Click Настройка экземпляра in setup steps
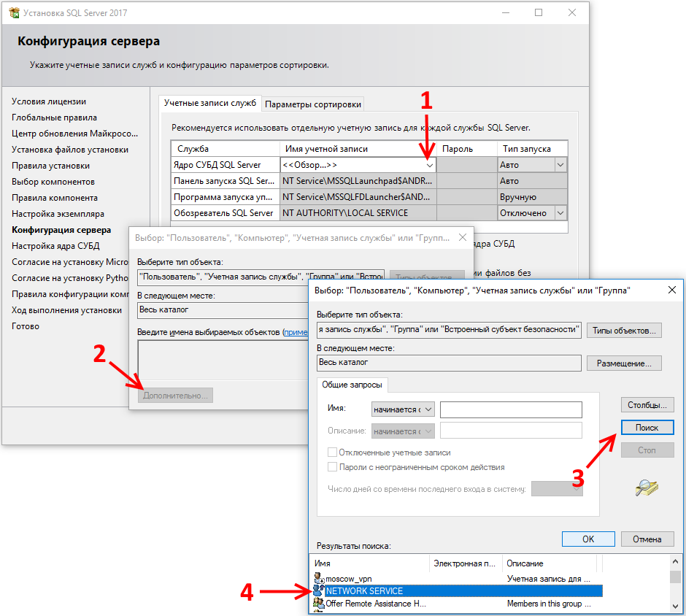686x616 pixels. pyautogui.click(x=58, y=214)
